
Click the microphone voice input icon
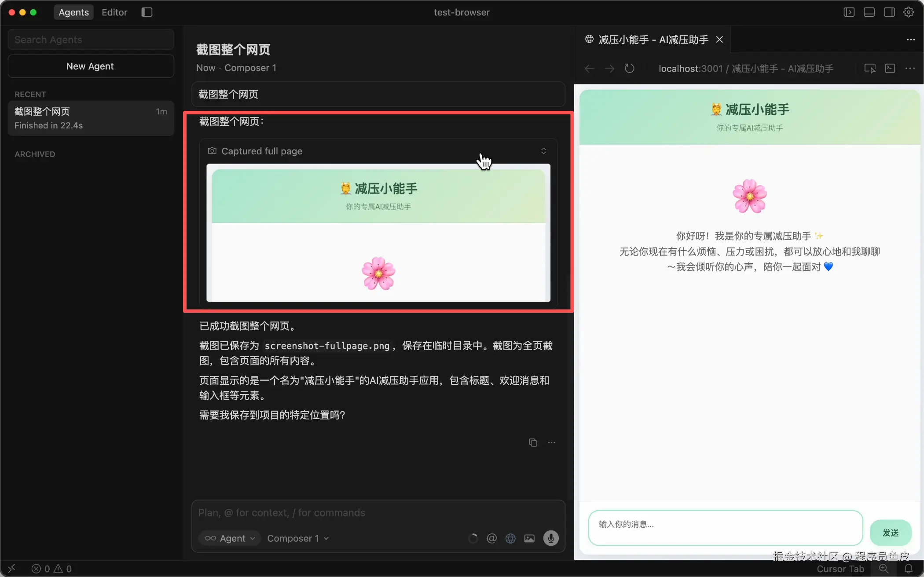550,538
